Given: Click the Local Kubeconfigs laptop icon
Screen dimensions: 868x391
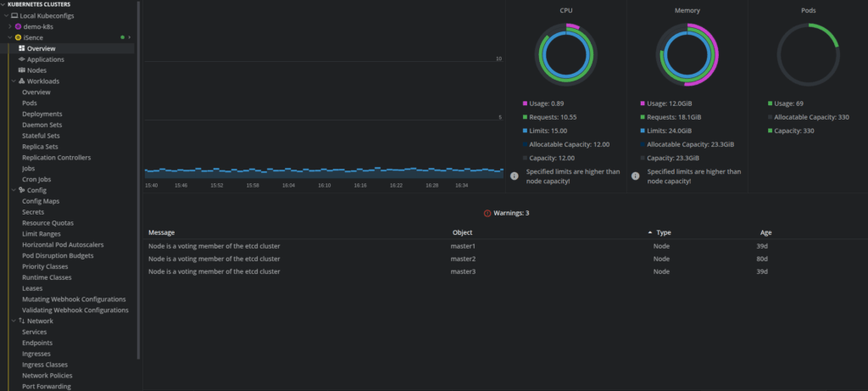Looking at the screenshot, I should [14, 15].
